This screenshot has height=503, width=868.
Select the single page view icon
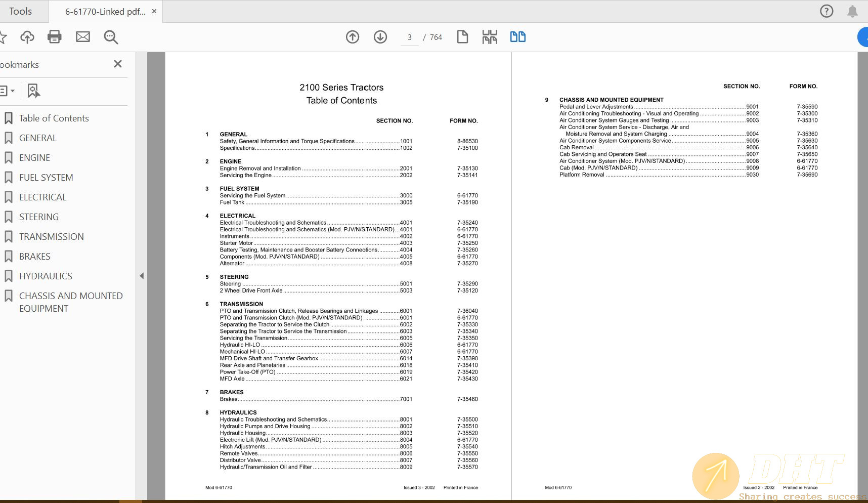coord(462,37)
